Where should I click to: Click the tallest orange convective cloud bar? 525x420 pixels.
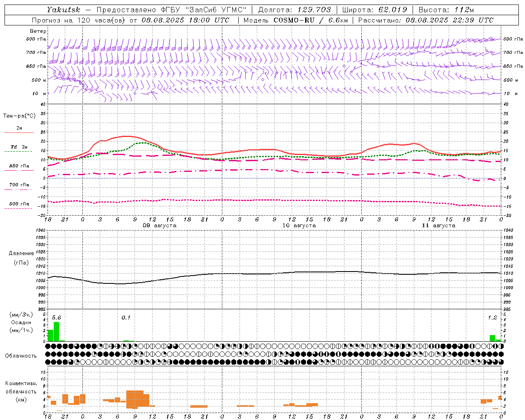pyautogui.click(x=135, y=399)
